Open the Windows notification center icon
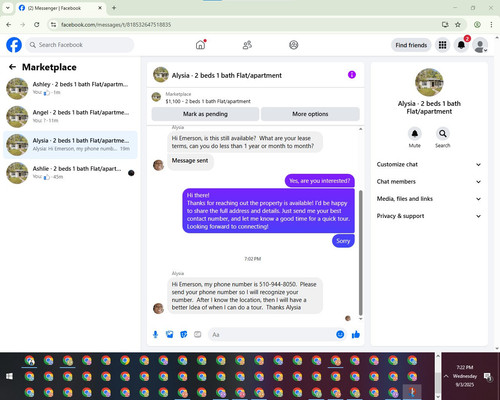This screenshot has height=400, width=500. point(488,376)
